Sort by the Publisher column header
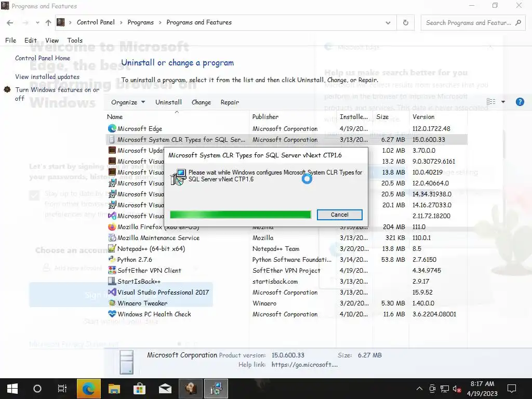532x399 pixels. point(293,117)
